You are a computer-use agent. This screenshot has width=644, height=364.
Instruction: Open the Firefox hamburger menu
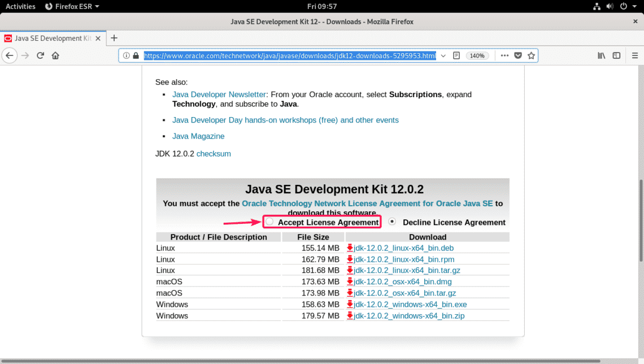click(x=635, y=55)
